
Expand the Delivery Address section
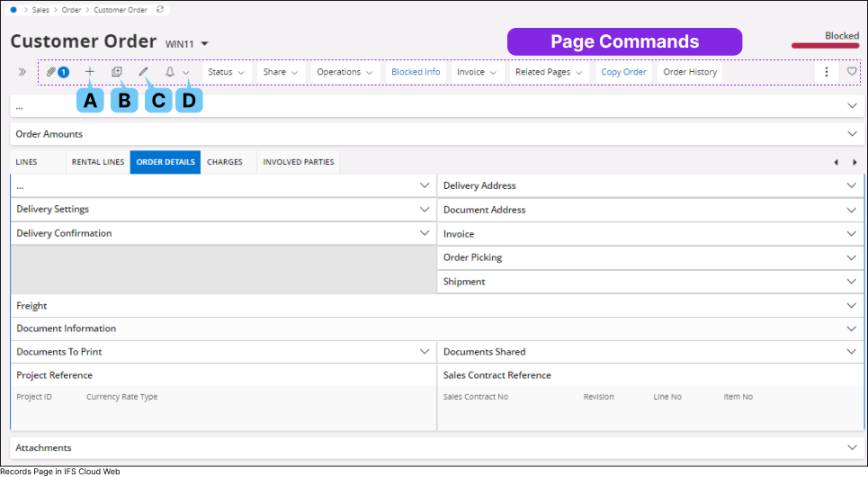[x=851, y=185]
